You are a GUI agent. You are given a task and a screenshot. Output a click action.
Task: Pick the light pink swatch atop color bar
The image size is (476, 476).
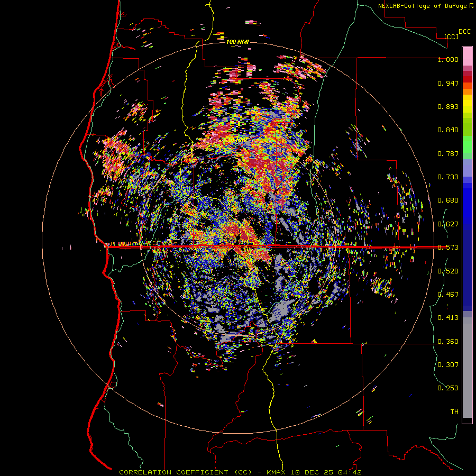[467, 56]
